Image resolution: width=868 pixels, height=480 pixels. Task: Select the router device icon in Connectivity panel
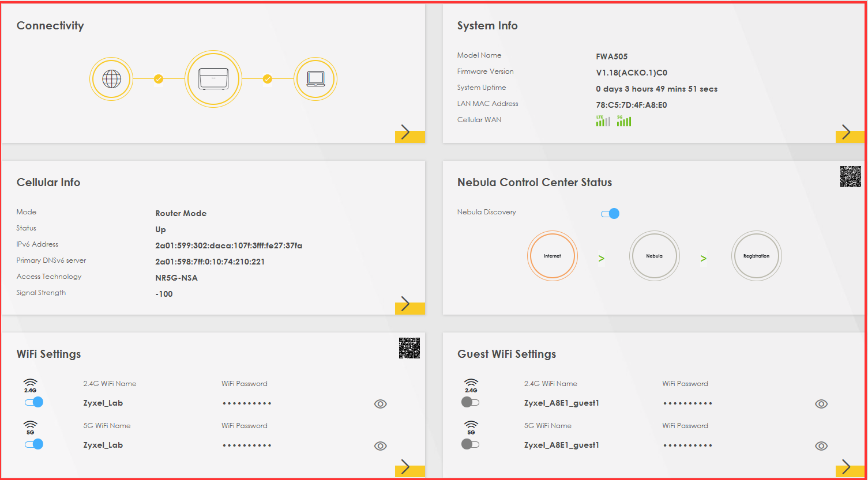(213, 78)
